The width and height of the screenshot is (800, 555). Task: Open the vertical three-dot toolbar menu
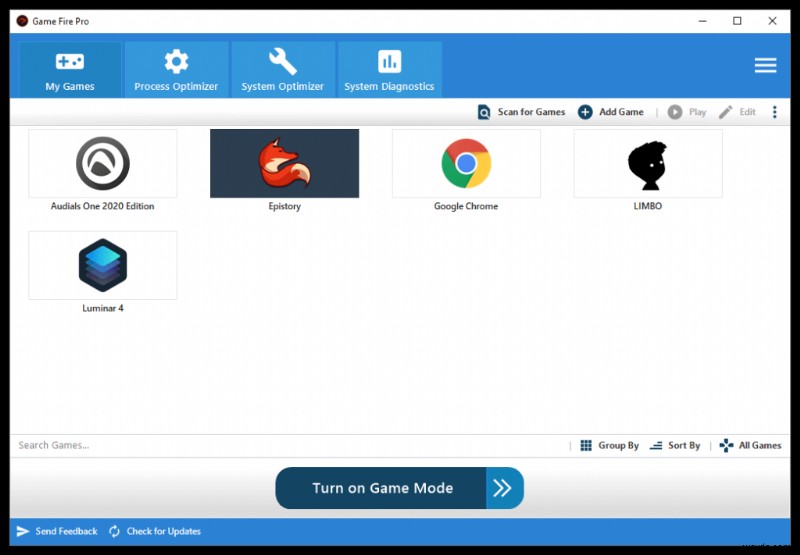tap(774, 112)
